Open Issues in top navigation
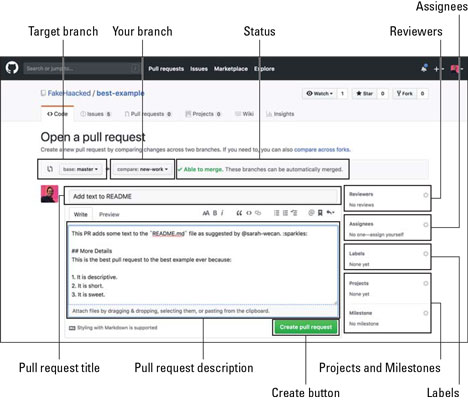468x400 pixels. coord(199,69)
